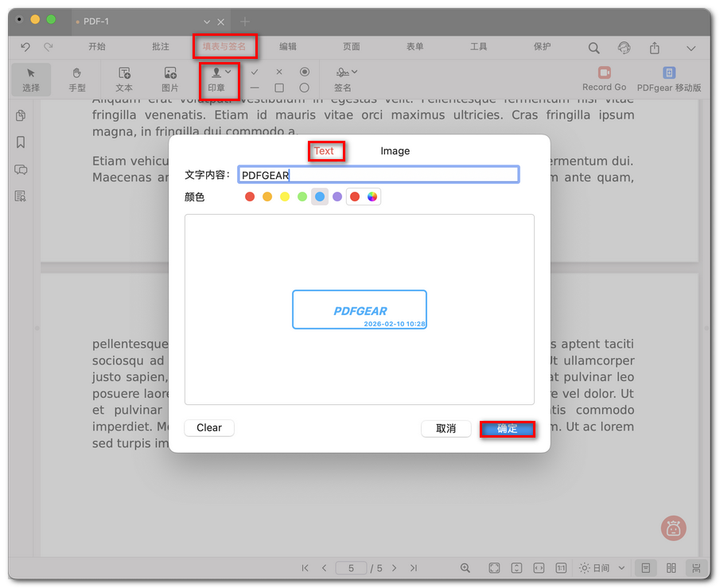Click the Clear button
The image size is (720, 588).
tap(209, 428)
